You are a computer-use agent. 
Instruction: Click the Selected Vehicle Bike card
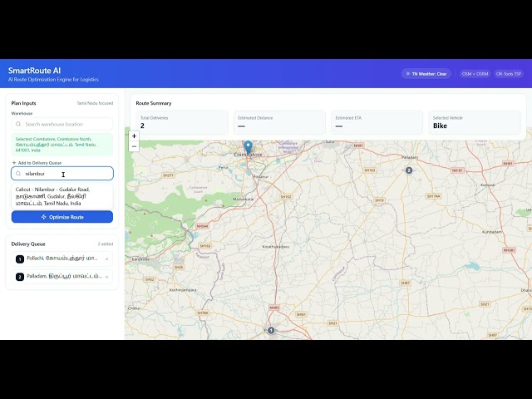coord(475,122)
